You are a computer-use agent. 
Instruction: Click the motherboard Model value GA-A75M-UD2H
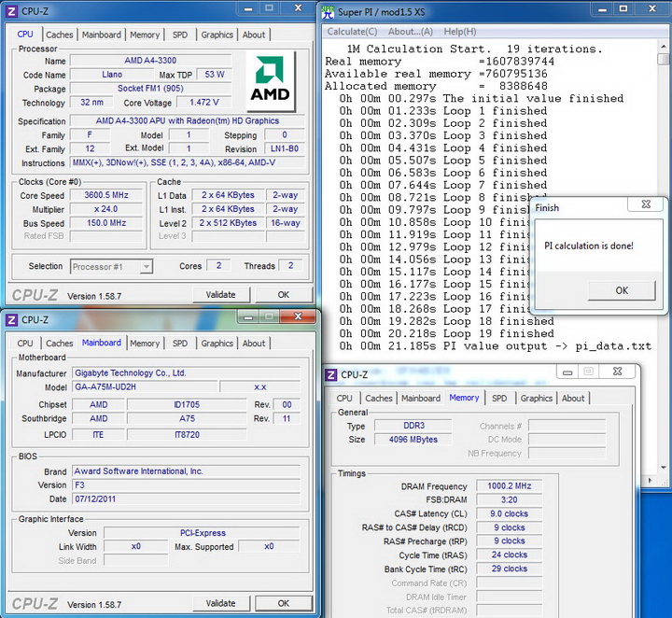coord(145,387)
